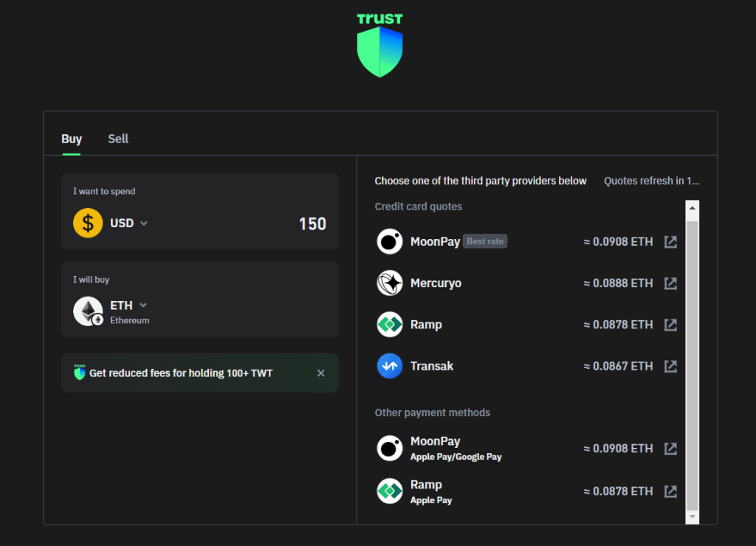Click scrollbar down arrow in provider list

pos(693,516)
